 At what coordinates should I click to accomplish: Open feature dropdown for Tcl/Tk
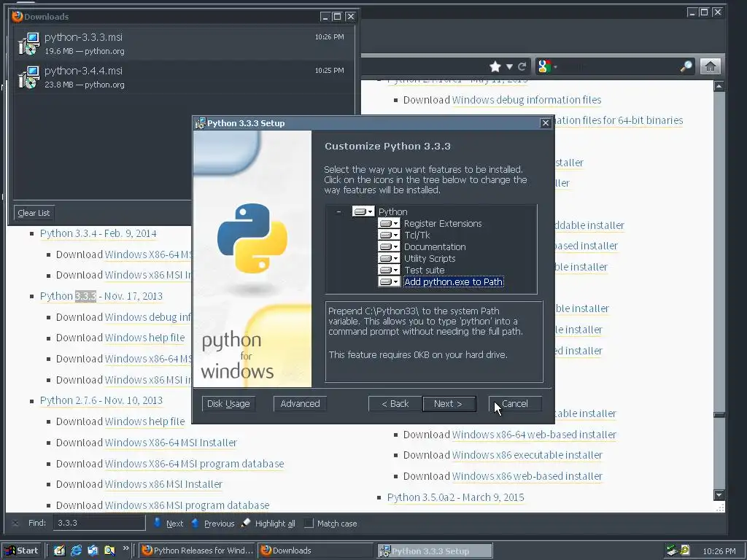389,235
